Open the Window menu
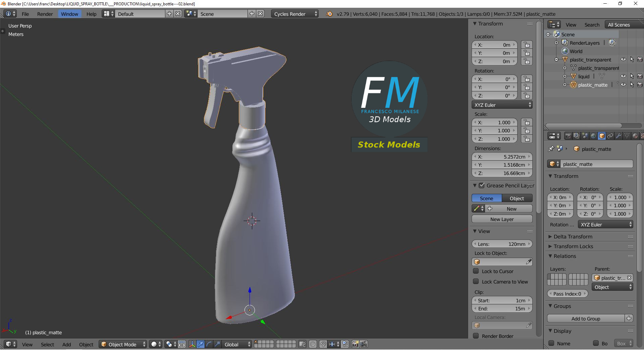The image size is (644, 350). tap(69, 14)
